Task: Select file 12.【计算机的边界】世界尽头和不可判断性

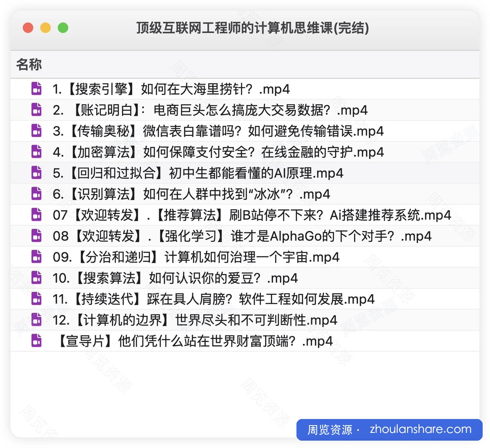Action: point(245,319)
